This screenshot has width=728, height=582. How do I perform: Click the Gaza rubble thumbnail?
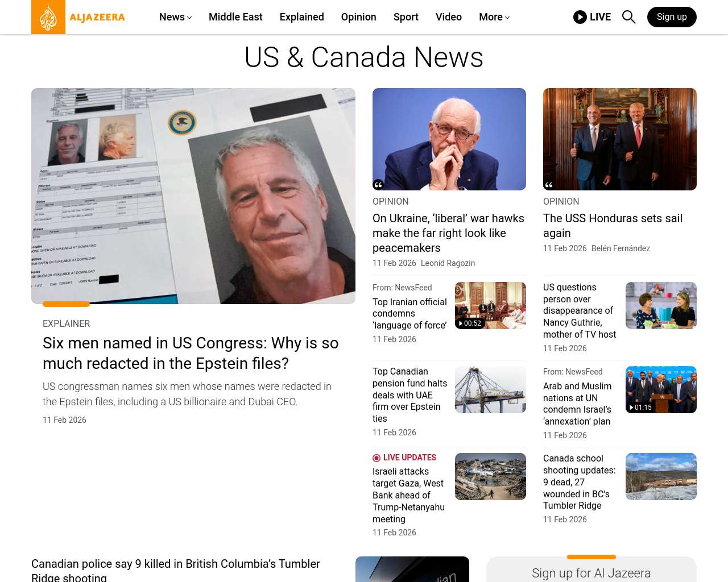(x=490, y=476)
